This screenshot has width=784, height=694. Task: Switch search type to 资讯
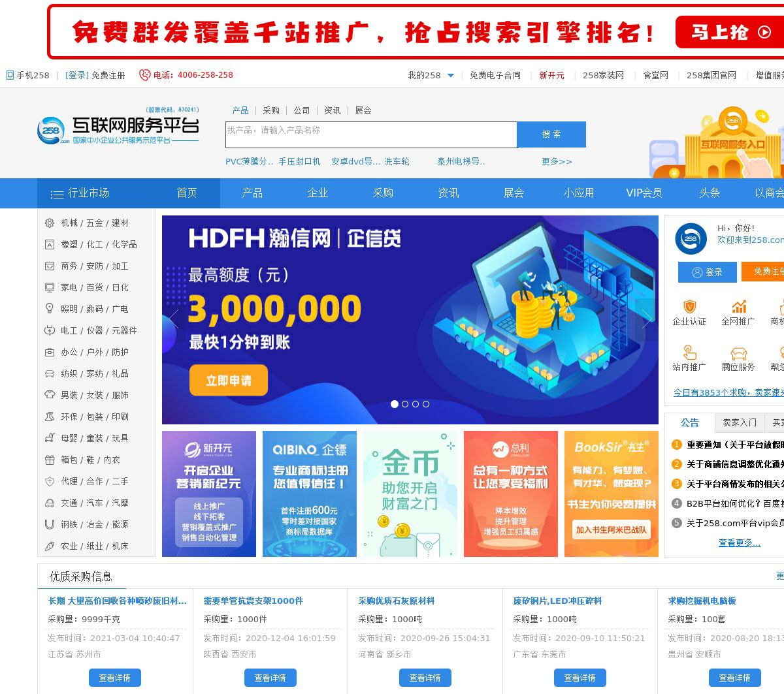click(x=333, y=110)
